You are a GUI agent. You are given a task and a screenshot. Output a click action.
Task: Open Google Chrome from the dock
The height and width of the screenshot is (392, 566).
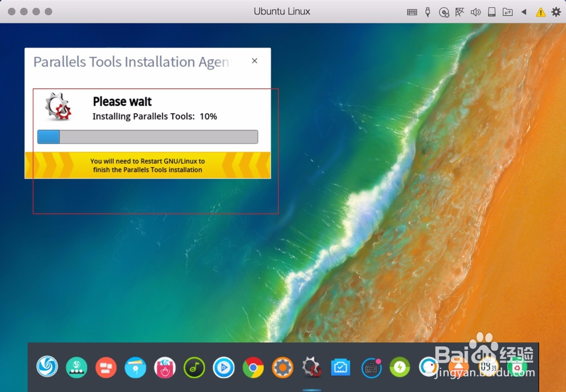[253, 367]
